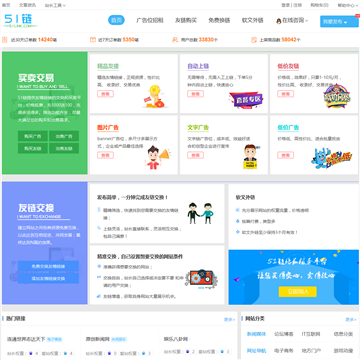Click the 购买广告 button
This screenshot has width=360, height=360.
[33, 136]
